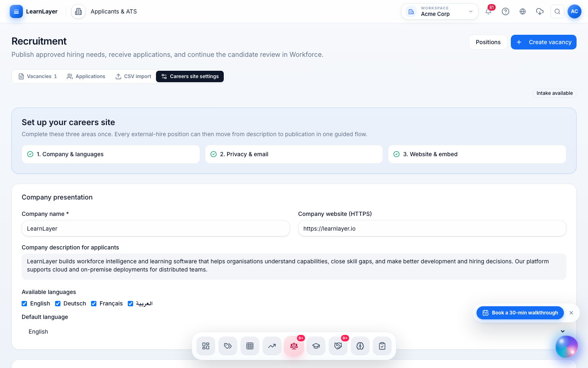Screen dimensions: 588x368
Task: Toggle the English language checkbox
Action: pos(24,303)
